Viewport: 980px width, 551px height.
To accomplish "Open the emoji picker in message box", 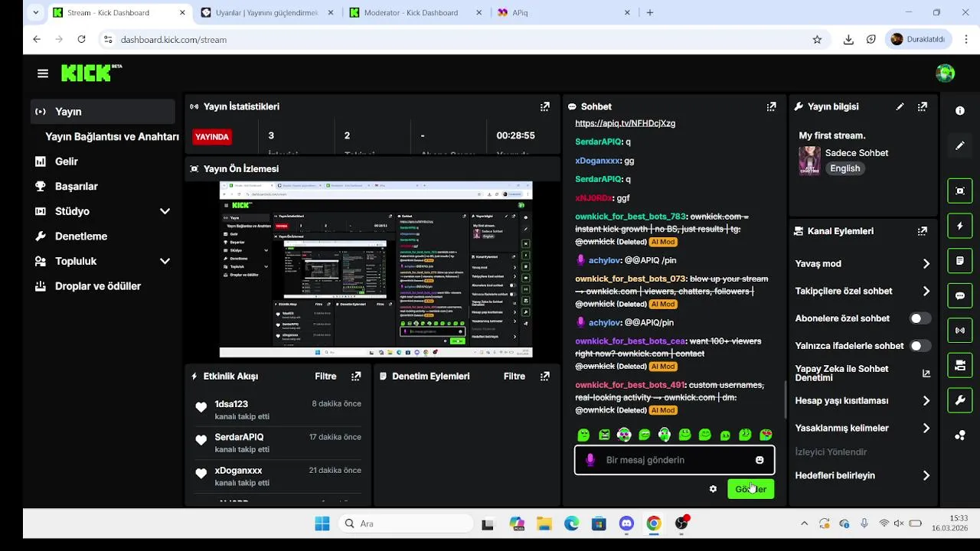I will (x=759, y=460).
